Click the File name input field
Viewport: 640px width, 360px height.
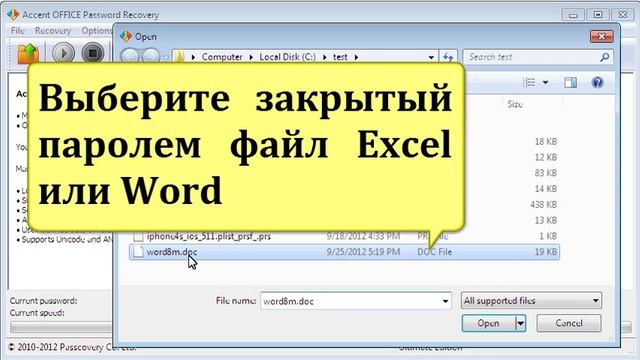click(x=356, y=301)
